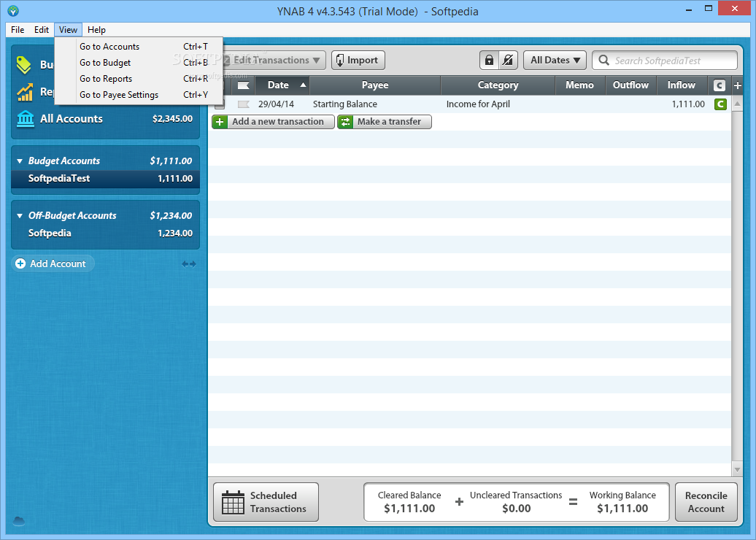Click the cloud sync icon at bottom left
This screenshot has width=756, height=540.
pos(19,521)
